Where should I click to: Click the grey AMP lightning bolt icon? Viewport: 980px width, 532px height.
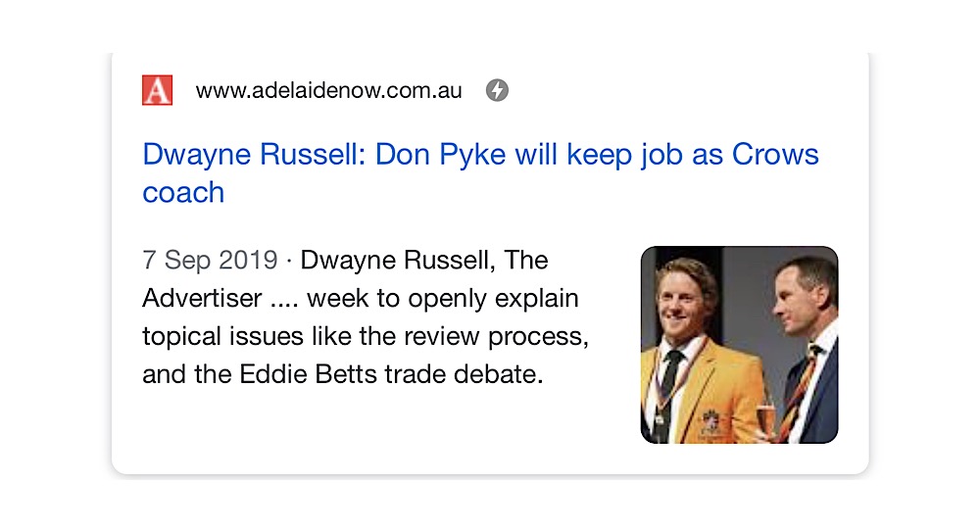tap(498, 91)
